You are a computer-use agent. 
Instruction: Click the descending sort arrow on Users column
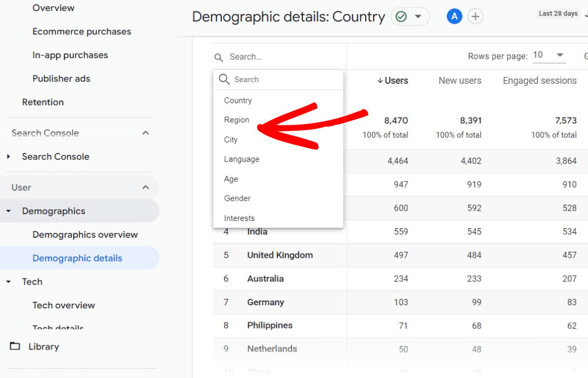(381, 81)
